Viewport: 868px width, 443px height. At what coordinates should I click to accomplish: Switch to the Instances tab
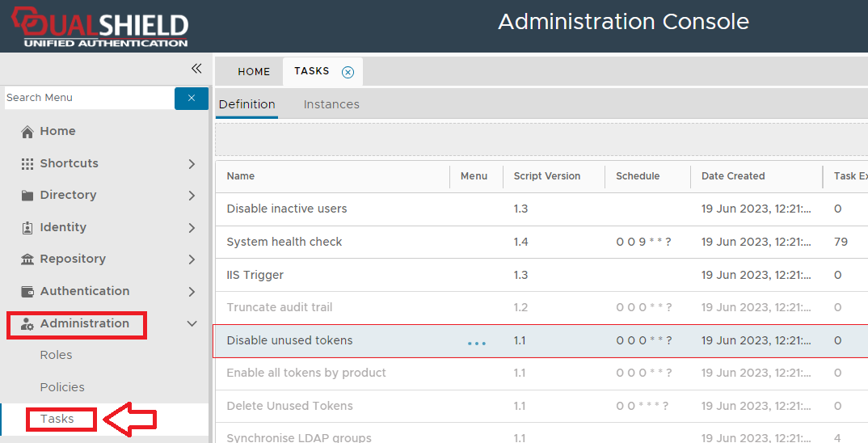[x=331, y=104]
